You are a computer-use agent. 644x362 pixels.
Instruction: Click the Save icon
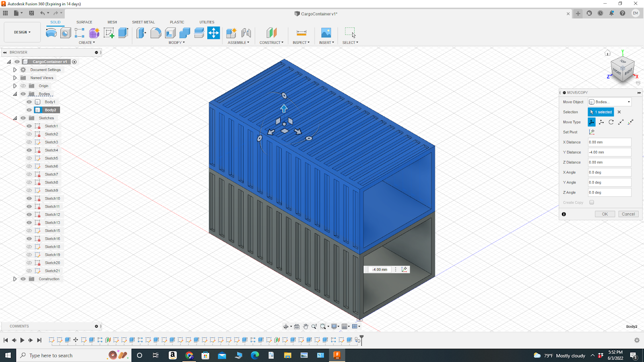31,13
